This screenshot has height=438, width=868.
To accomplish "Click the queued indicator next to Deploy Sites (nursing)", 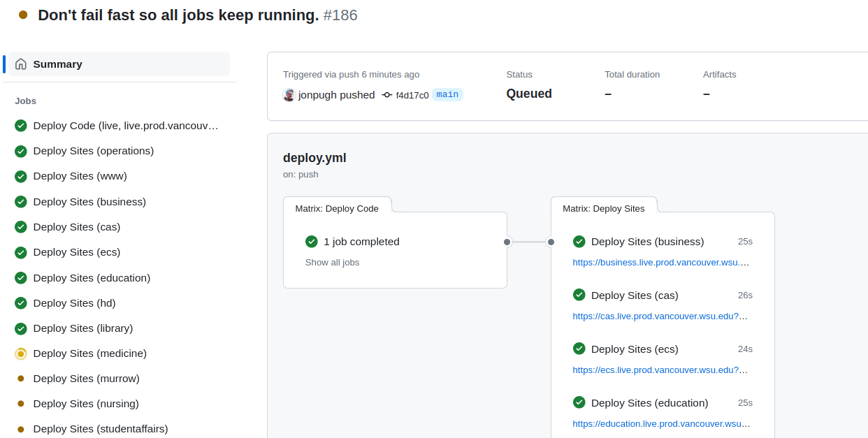I will click(20, 404).
